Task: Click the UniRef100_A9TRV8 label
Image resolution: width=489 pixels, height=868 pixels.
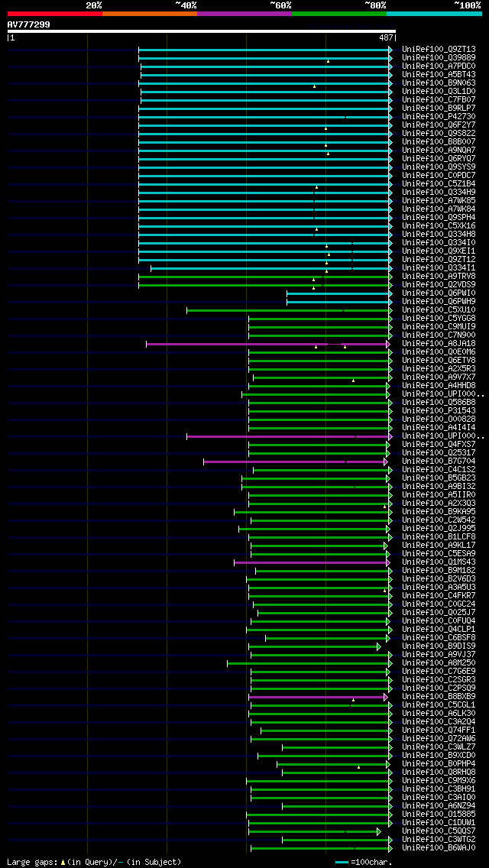Action: (439, 277)
